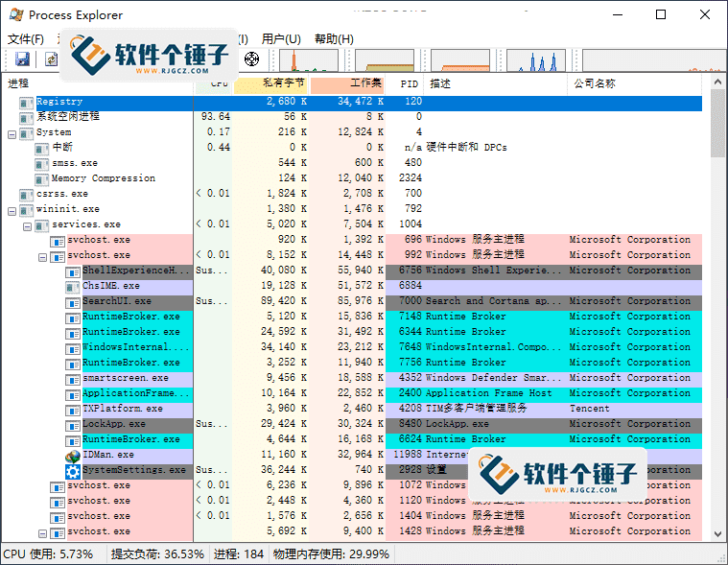This screenshot has height=565, width=728.
Task: Click the vertical scrollbar thumb
Action: pyautogui.click(x=717, y=124)
